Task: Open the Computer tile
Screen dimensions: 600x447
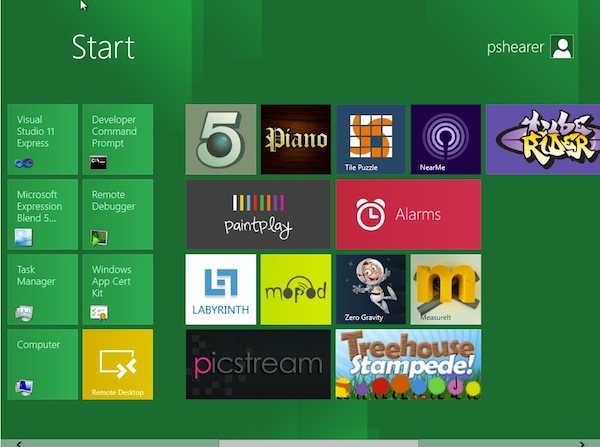Action: click(x=42, y=364)
